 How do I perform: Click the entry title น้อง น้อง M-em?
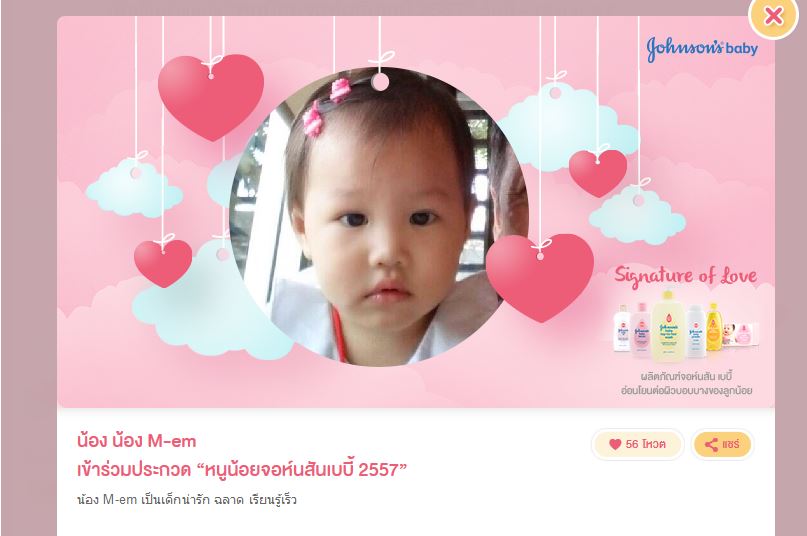coord(136,441)
